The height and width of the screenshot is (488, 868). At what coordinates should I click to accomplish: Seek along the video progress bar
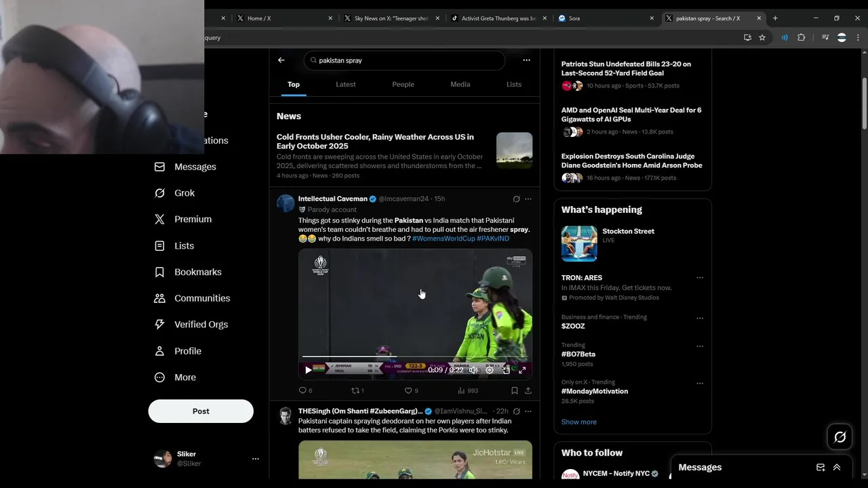tap(415, 357)
